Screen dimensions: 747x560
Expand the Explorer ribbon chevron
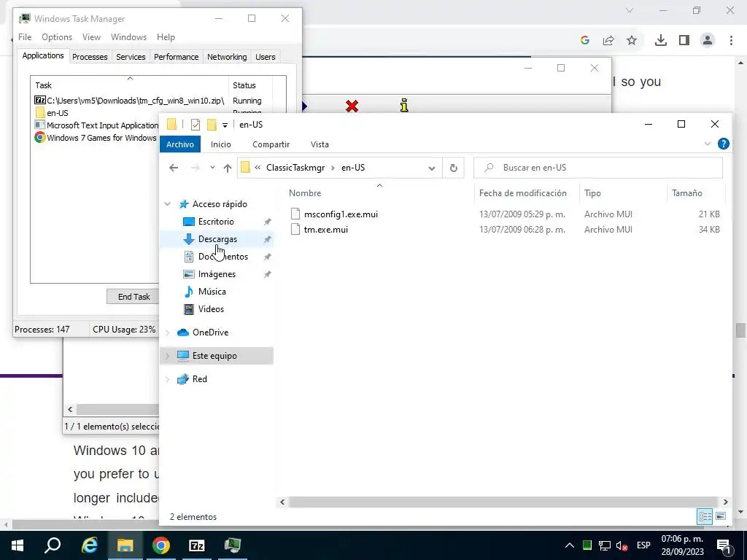pyautogui.click(x=708, y=144)
